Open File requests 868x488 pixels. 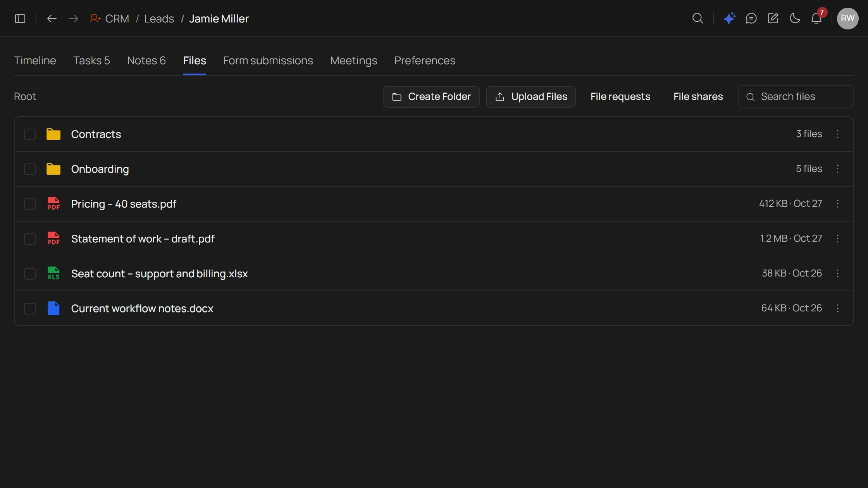pos(620,96)
